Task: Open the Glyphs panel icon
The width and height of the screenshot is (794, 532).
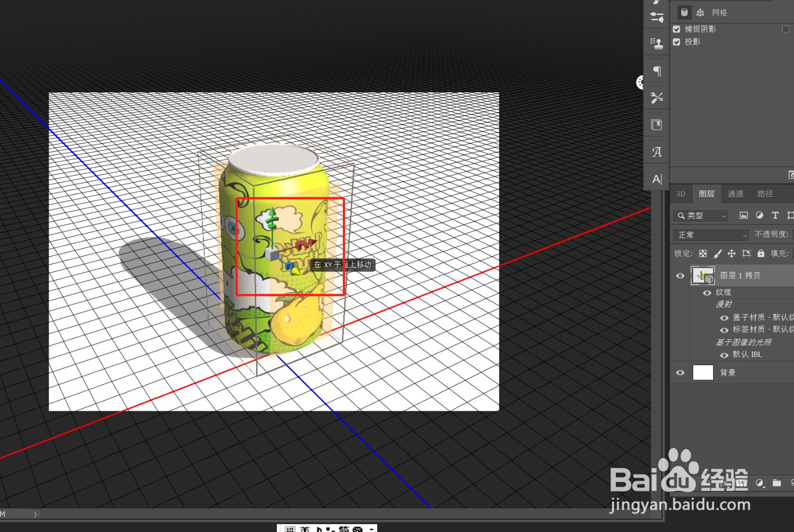Action: [x=657, y=152]
